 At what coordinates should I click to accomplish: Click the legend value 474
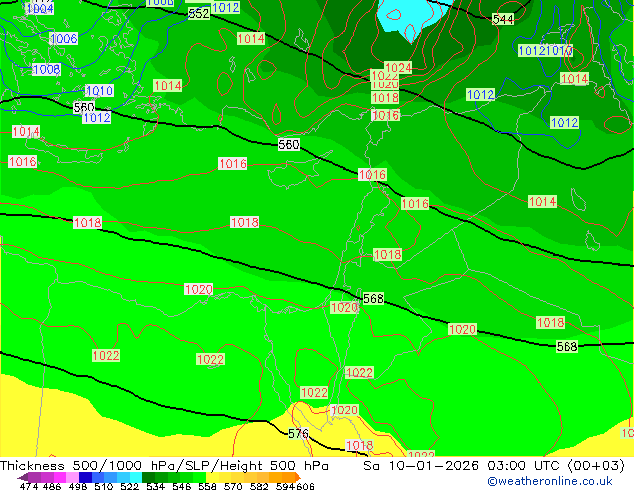(29, 486)
